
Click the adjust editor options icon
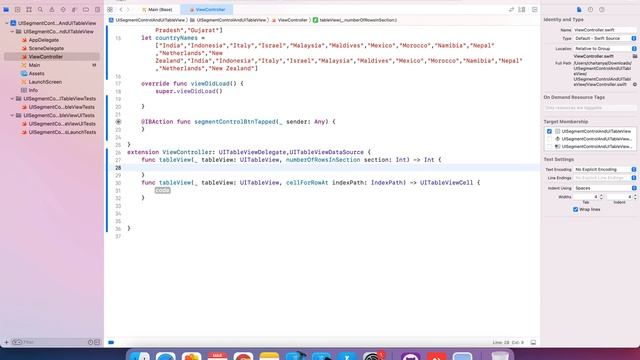coord(522,9)
